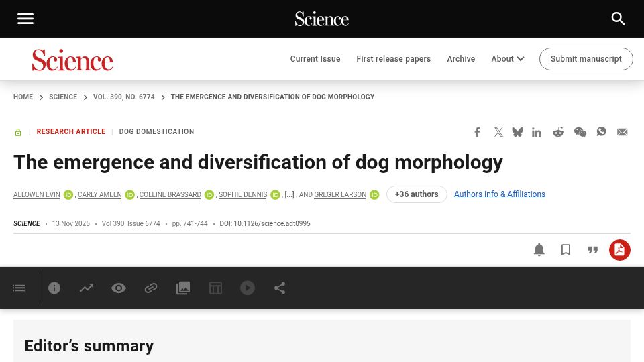Open media play icon in toolbar
The image size is (644, 362).
(248, 288)
